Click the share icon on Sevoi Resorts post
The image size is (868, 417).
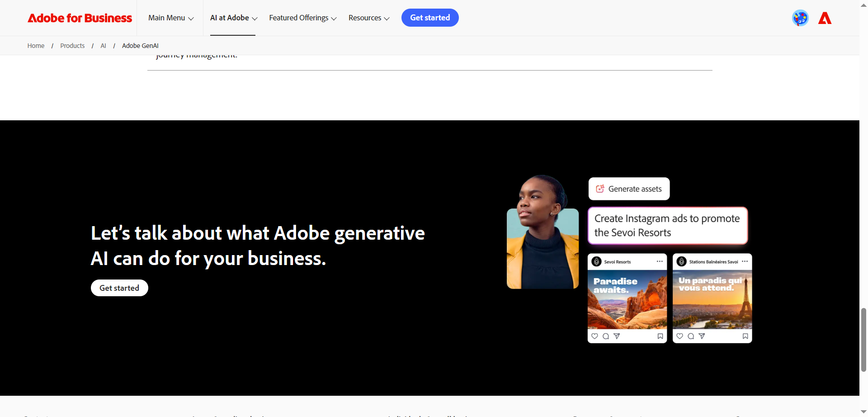617,336
